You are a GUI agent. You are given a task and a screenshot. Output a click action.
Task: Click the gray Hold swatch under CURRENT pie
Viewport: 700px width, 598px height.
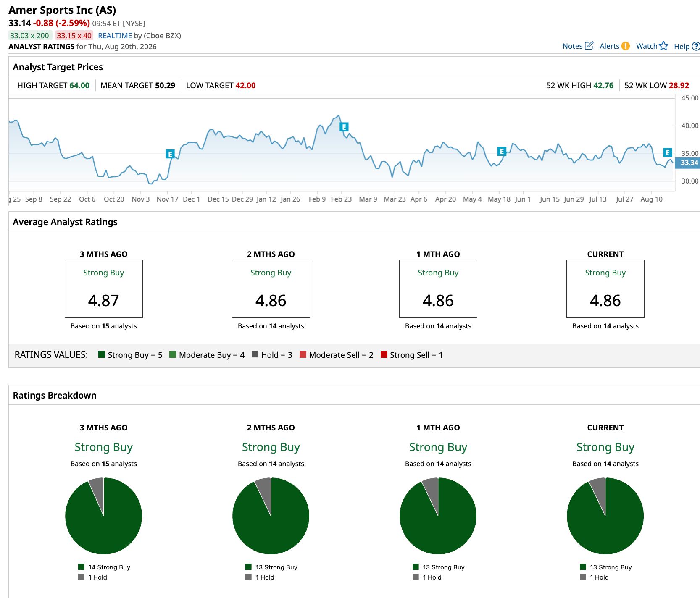click(x=583, y=577)
